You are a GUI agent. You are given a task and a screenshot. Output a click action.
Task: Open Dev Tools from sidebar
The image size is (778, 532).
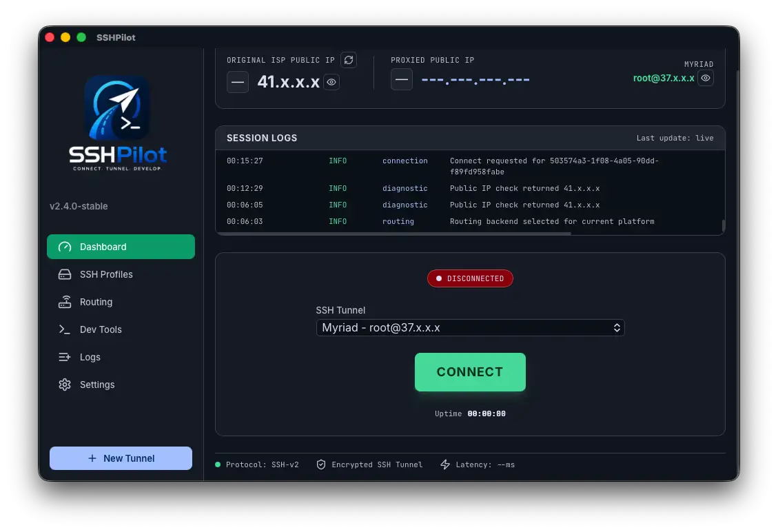(x=121, y=329)
